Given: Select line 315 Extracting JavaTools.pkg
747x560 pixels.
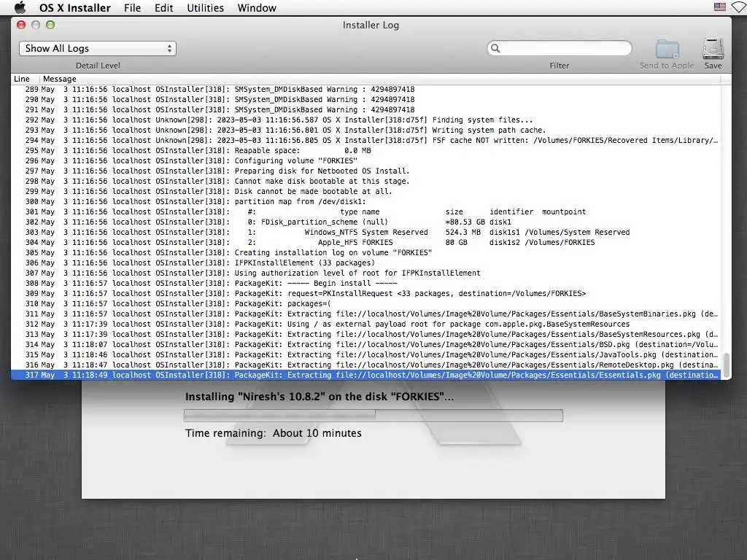Looking at the screenshot, I should coord(366,355).
